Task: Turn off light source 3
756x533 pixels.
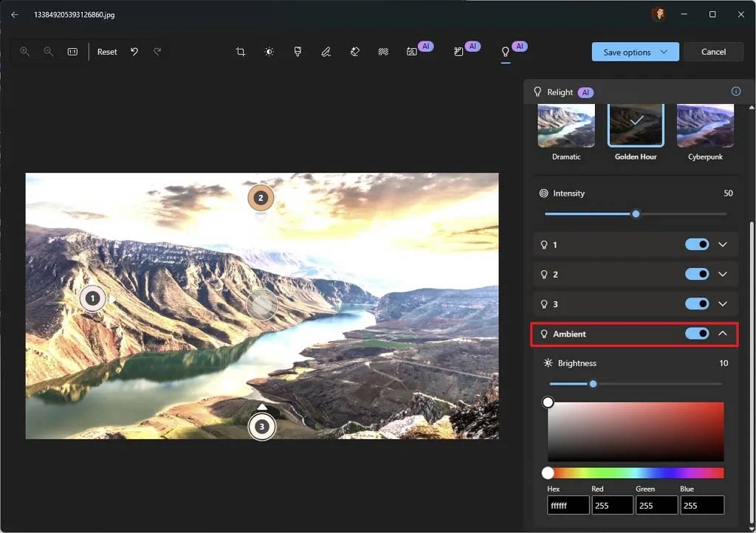Action: coord(696,303)
